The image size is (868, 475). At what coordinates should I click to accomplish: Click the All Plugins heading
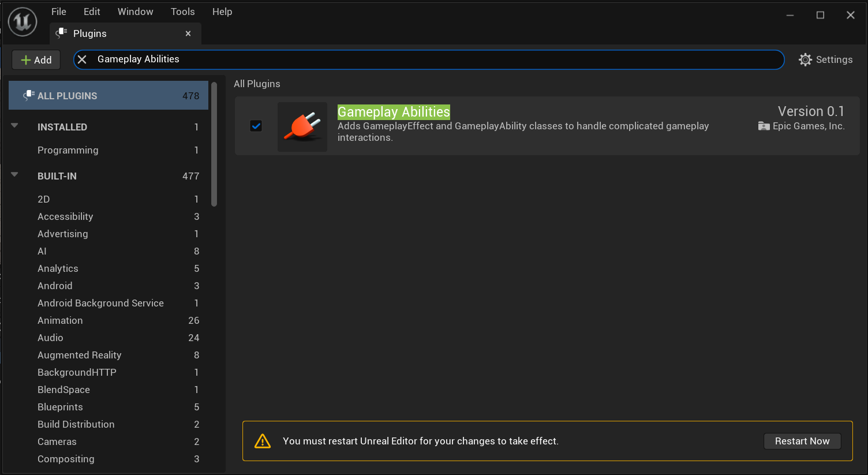pyautogui.click(x=257, y=84)
